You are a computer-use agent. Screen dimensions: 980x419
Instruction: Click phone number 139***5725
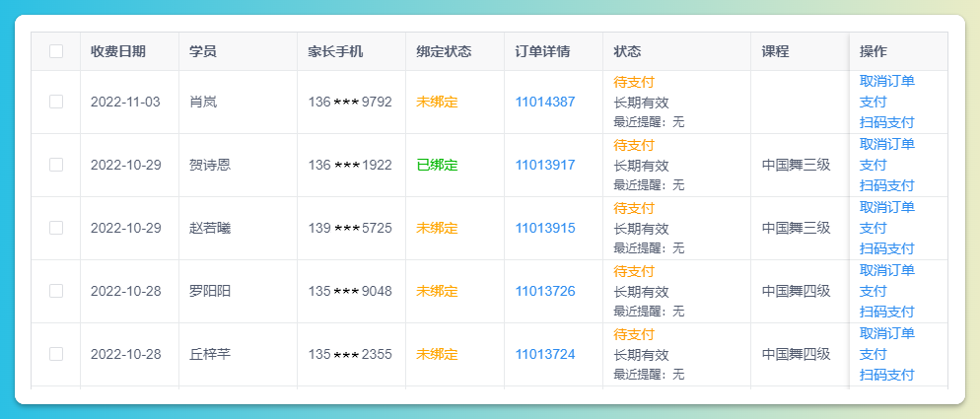point(350,229)
